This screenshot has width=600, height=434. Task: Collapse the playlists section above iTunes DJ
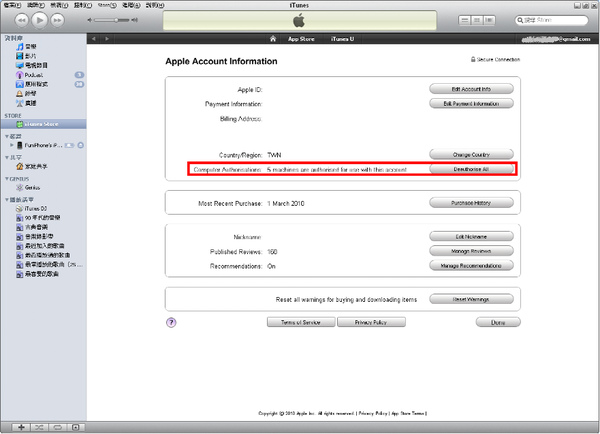pos(7,200)
